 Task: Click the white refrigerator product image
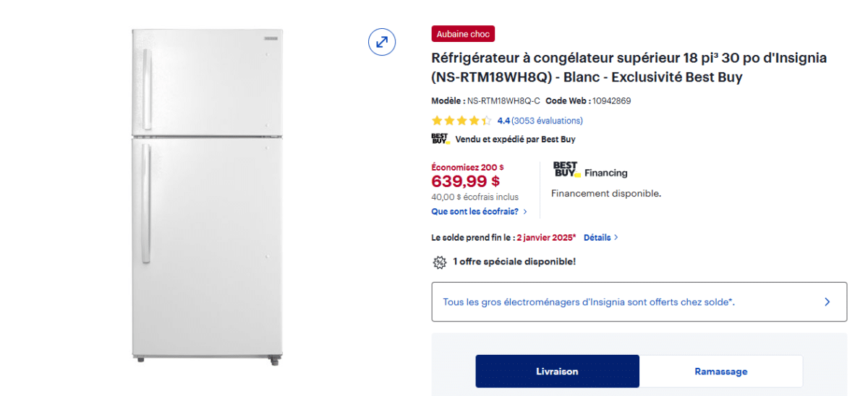(x=207, y=195)
